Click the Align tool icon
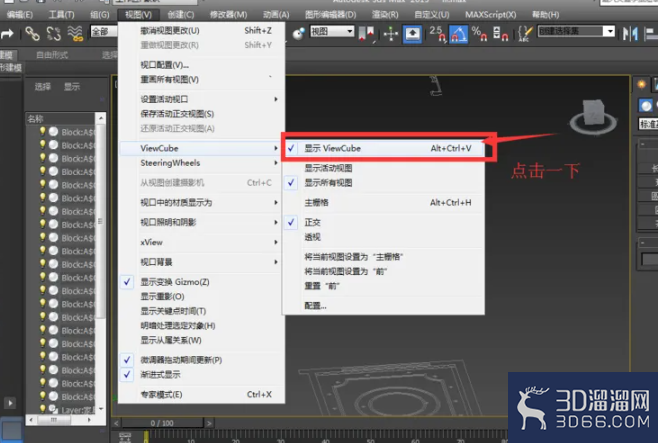 coord(651,34)
